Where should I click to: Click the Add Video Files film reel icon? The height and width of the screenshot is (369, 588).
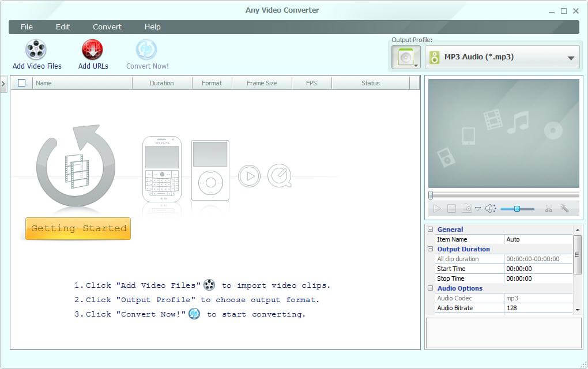click(x=36, y=50)
